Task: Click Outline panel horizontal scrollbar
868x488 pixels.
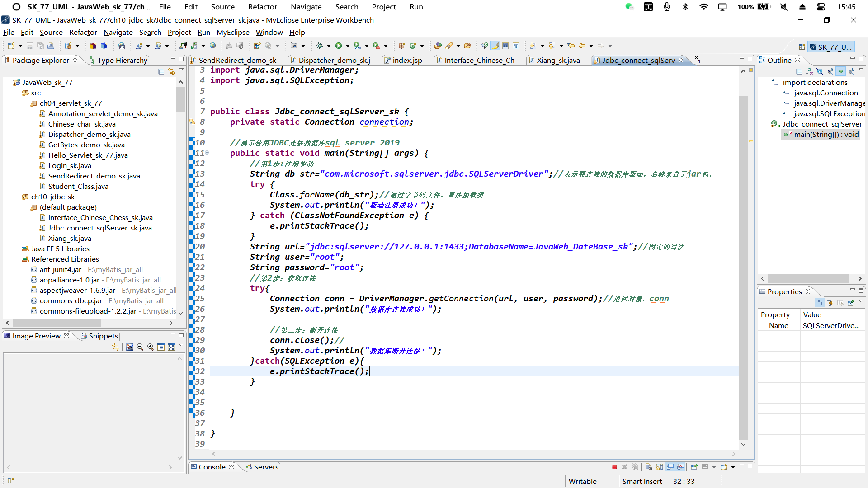Action: point(808,278)
